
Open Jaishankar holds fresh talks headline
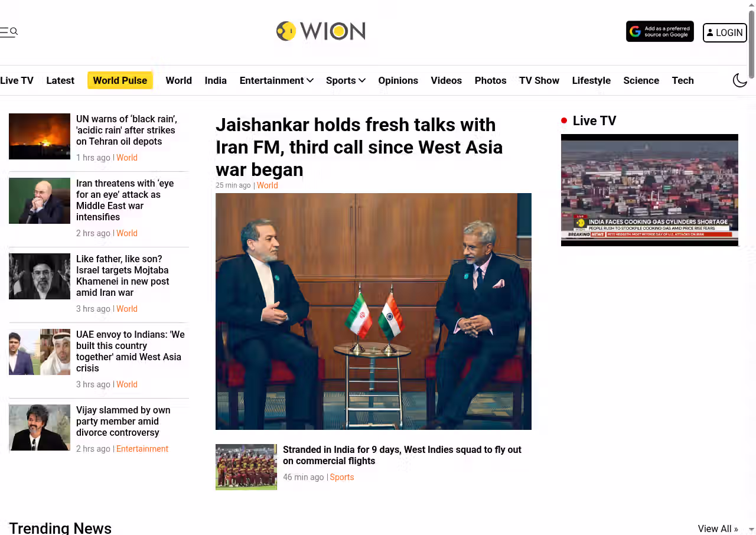click(x=359, y=147)
